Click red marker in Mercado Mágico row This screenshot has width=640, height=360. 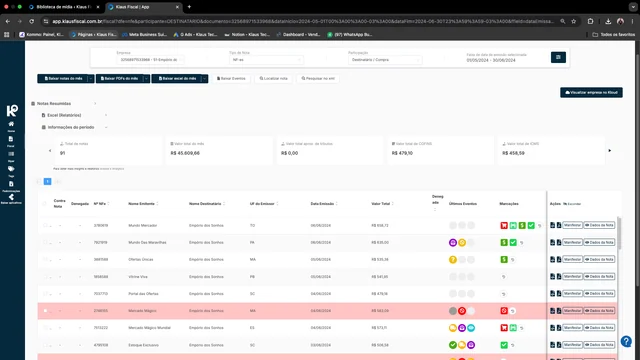coord(504,311)
